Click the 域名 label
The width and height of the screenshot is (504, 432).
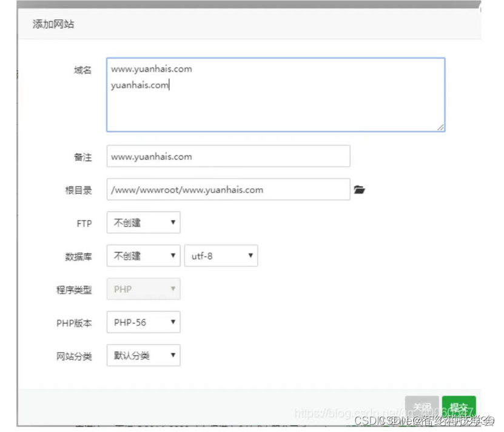point(82,70)
